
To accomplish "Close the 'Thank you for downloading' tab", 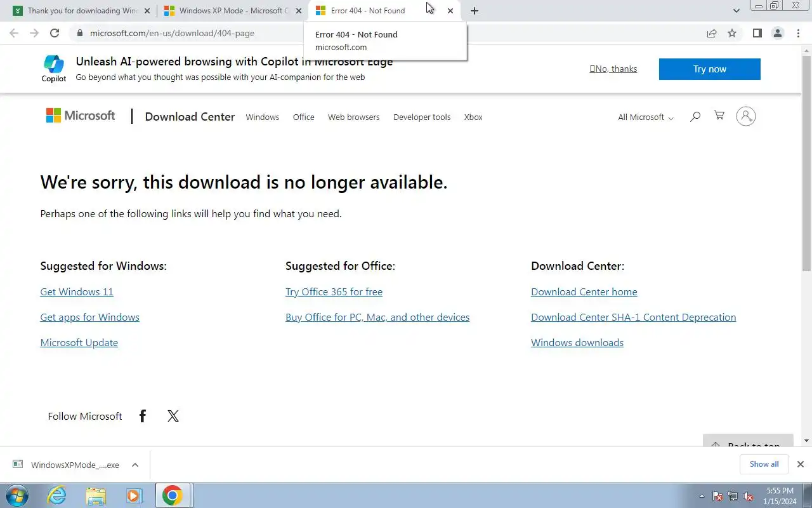I will (147, 11).
